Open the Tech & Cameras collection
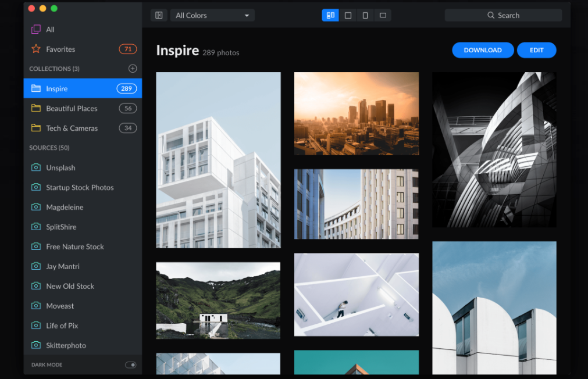The image size is (588, 379). [x=83, y=128]
